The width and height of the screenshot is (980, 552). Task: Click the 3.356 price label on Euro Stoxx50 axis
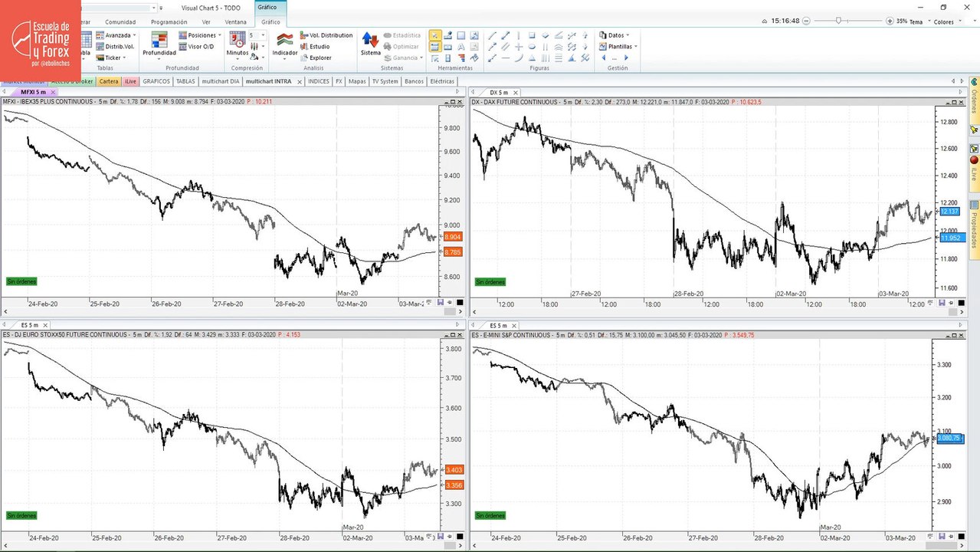click(x=452, y=485)
